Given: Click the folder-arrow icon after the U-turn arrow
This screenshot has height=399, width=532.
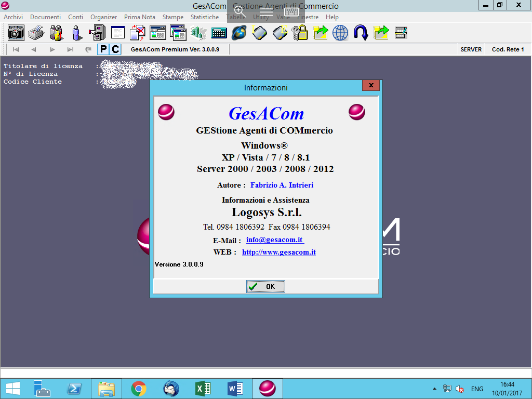Looking at the screenshot, I should pos(381,33).
